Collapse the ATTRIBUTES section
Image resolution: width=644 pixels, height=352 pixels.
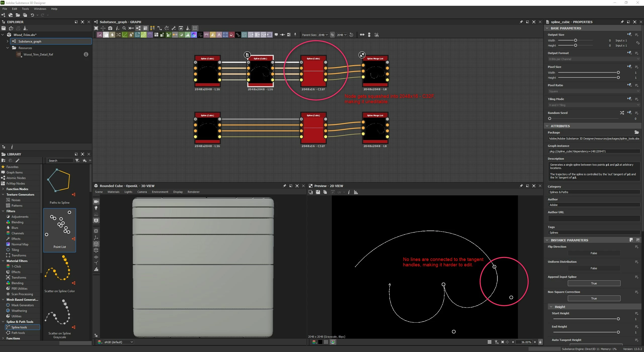547,126
